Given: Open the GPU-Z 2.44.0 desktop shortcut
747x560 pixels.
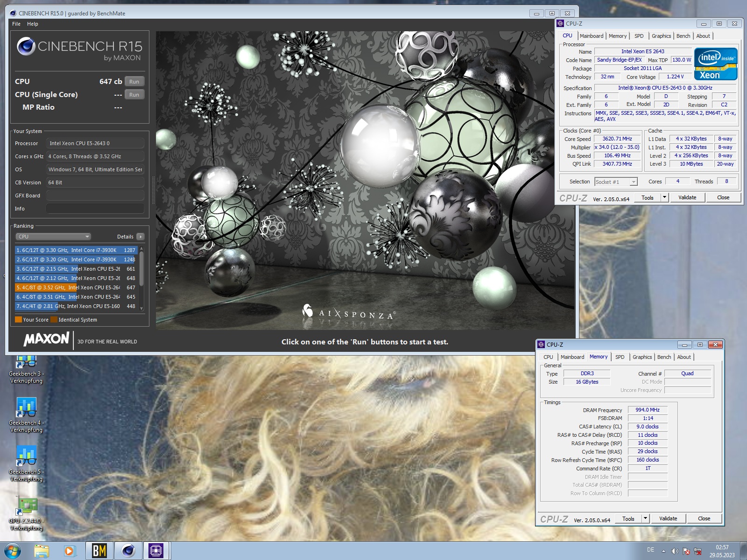Looking at the screenshot, I should (27, 513).
